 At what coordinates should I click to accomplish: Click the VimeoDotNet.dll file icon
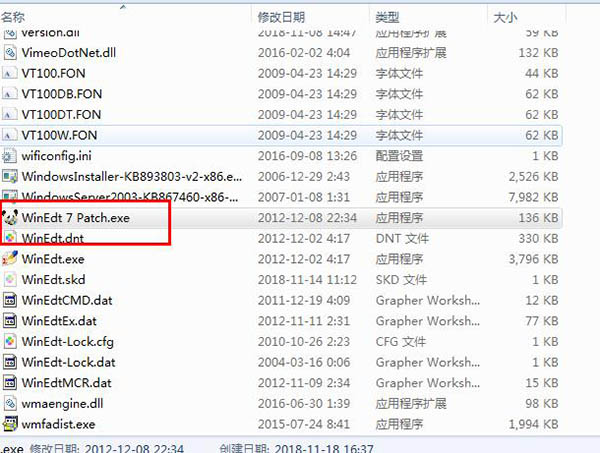[x=10, y=52]
